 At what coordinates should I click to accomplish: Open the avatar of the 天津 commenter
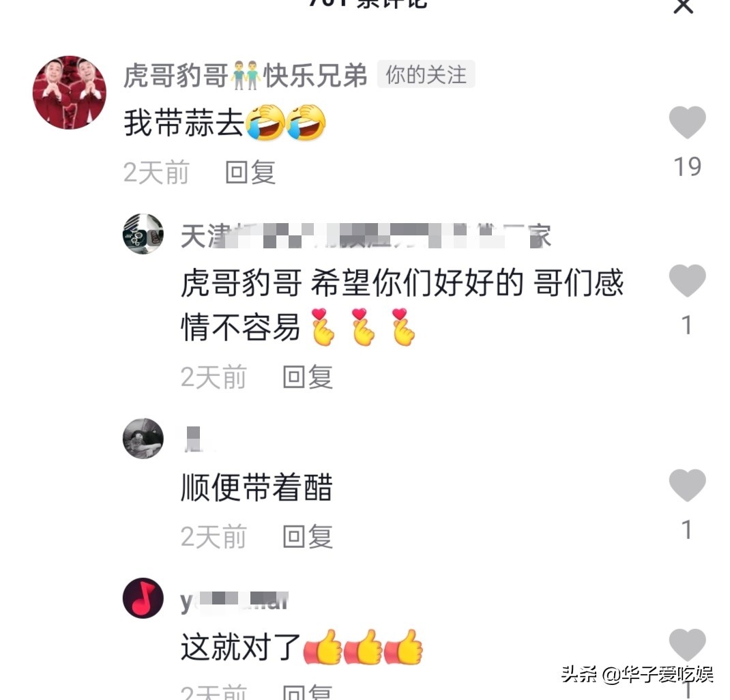pos(143,234)
